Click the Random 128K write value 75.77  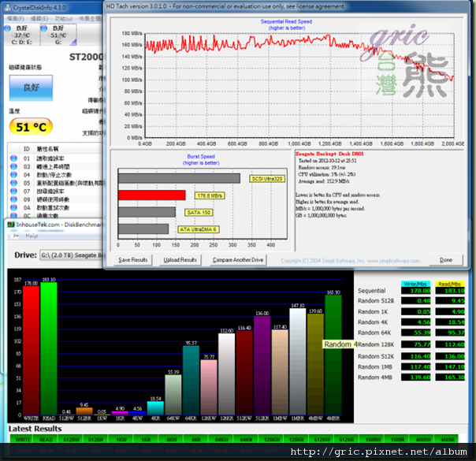pos(415,344)
